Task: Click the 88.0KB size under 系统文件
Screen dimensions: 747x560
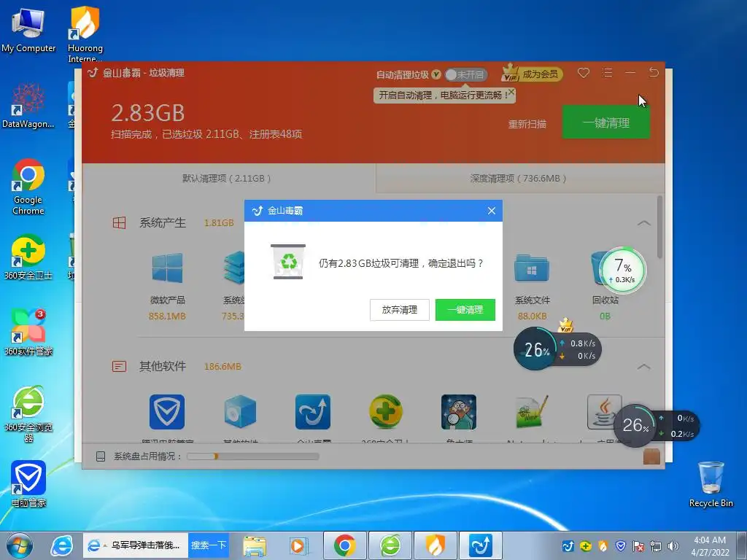Action: (532, 316)
